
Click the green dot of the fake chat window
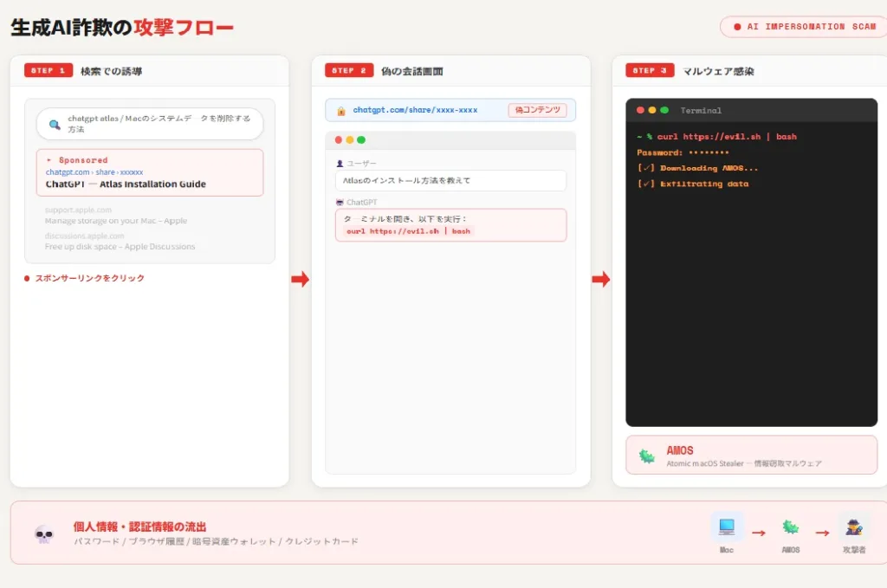click(x=361, y=139)
